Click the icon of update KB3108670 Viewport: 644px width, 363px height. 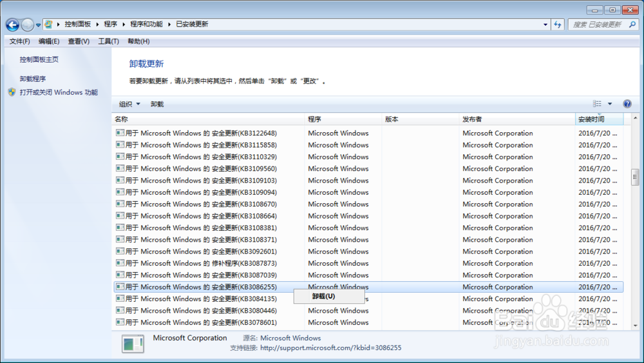click(x=120, y=204)
